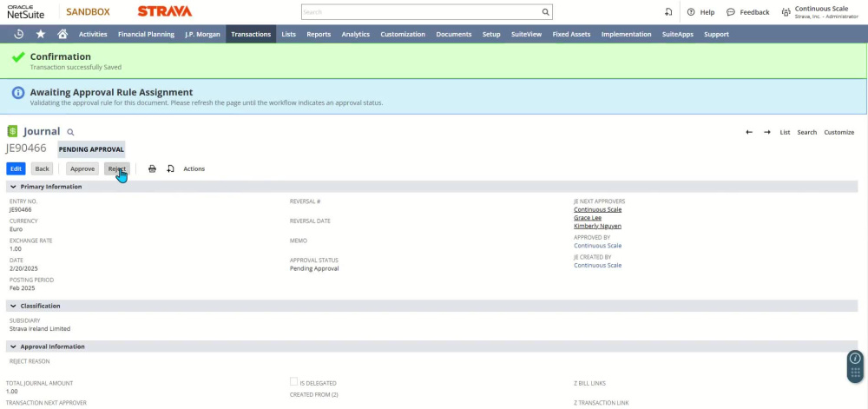Open the List link at top right
Image resolution: width=868 pixels, height=409 pixels.
785,132
